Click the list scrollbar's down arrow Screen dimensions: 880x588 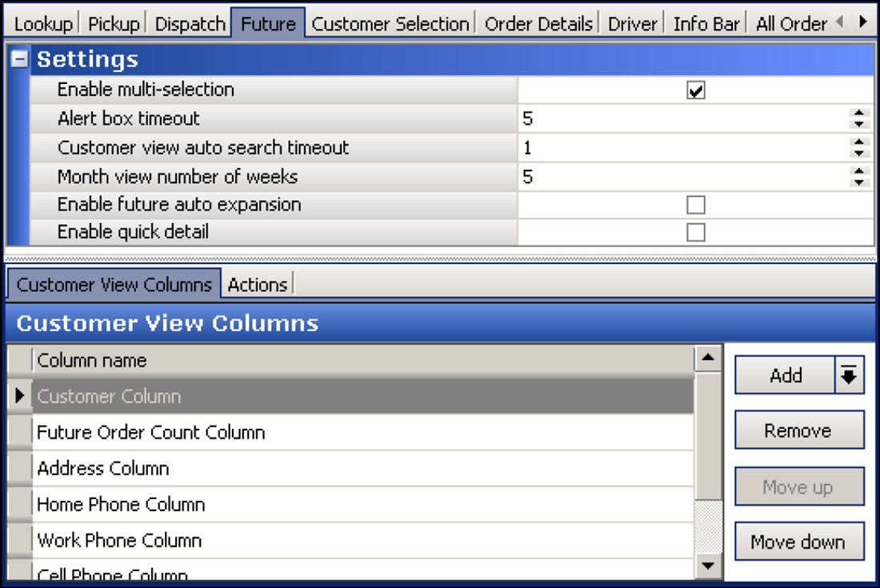click(x=709, y=566)
